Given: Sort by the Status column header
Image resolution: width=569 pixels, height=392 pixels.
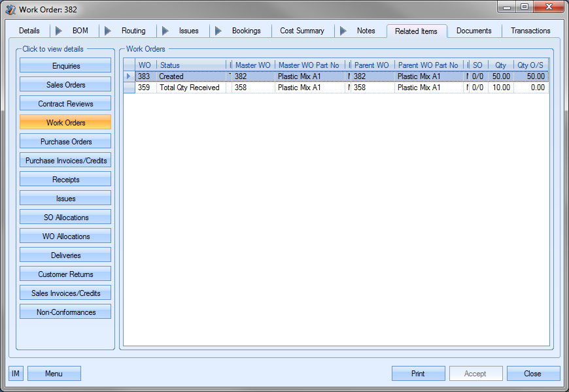Looking at the screenshot, I should [x=191, y=65].
